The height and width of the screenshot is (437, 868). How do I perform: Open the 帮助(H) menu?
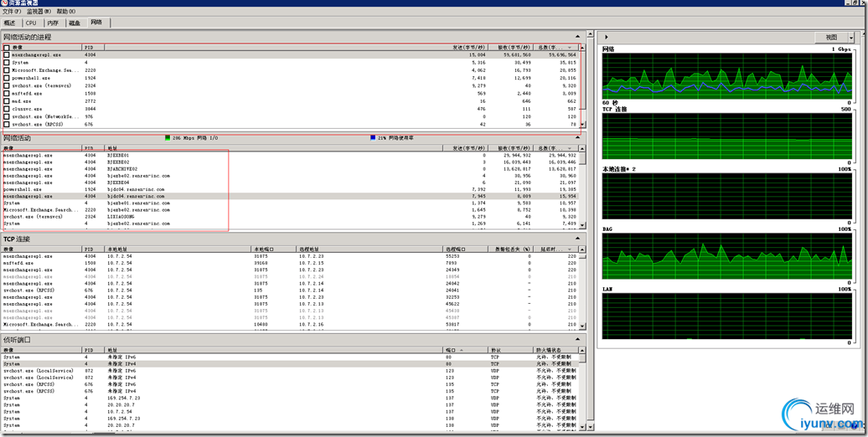(66, 11)
